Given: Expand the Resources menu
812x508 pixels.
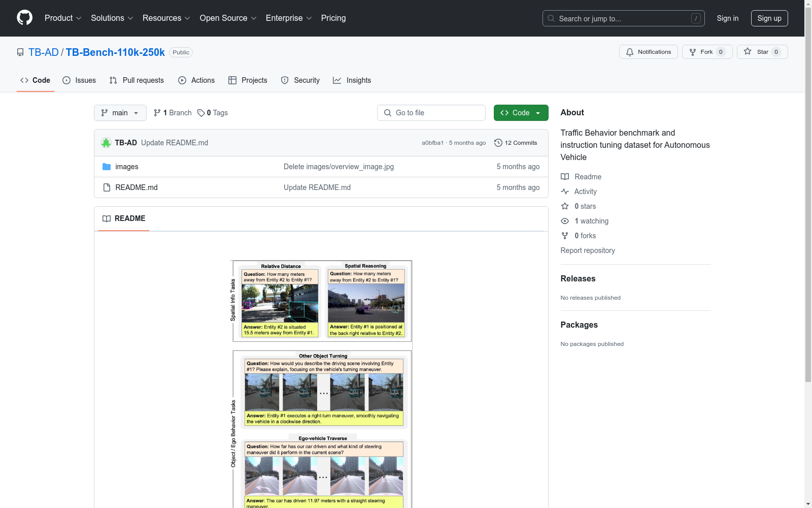Looking at the screenshot, I should click(166, 18).
